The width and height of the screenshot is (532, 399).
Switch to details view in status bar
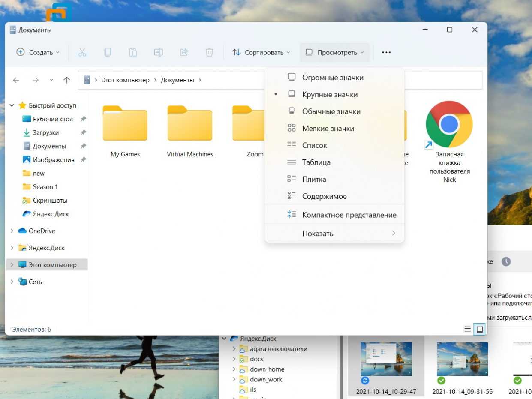point(467,329)
